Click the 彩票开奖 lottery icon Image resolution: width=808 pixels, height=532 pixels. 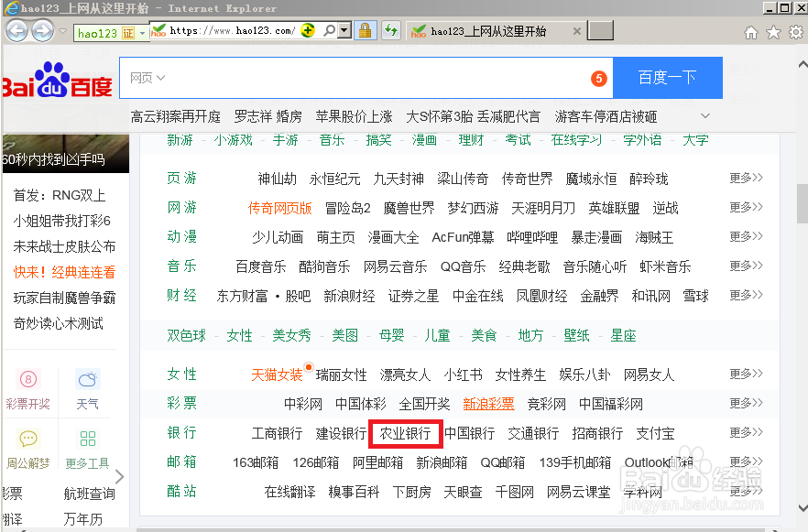[x=28, y=380]
